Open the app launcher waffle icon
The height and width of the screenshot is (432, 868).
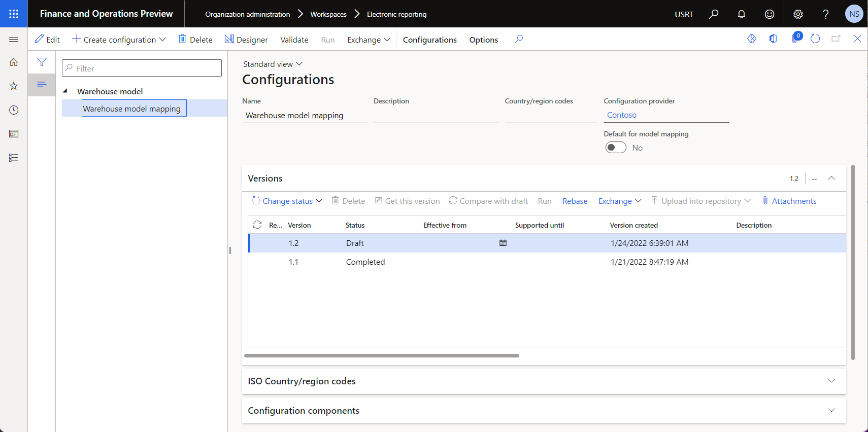[x=14, y=14]
